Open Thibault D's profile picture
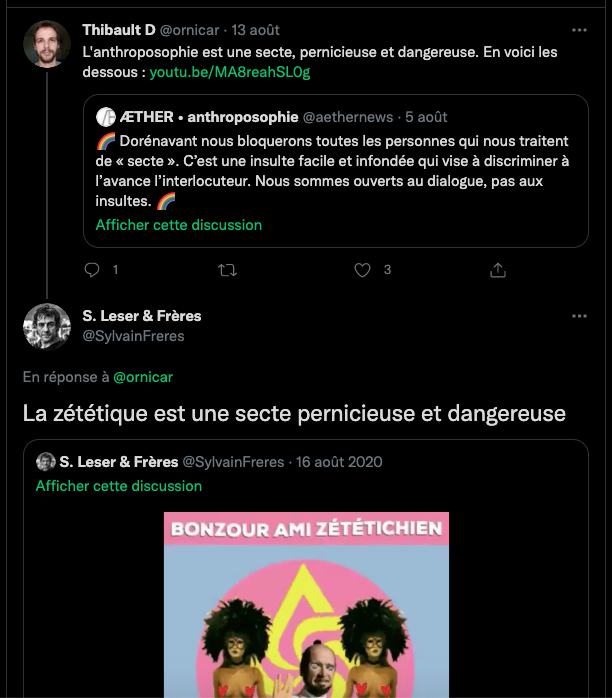Screen dimensions: 612x698 [x=47, y=44]
